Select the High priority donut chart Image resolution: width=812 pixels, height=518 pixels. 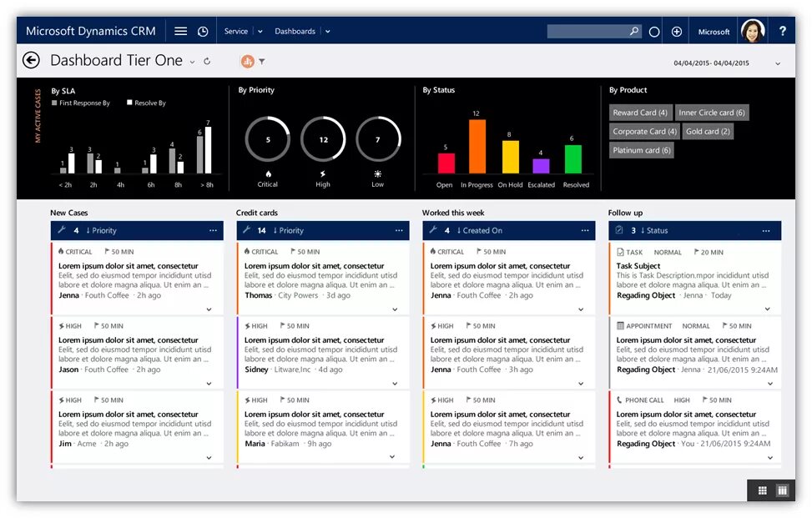(323, 139)
